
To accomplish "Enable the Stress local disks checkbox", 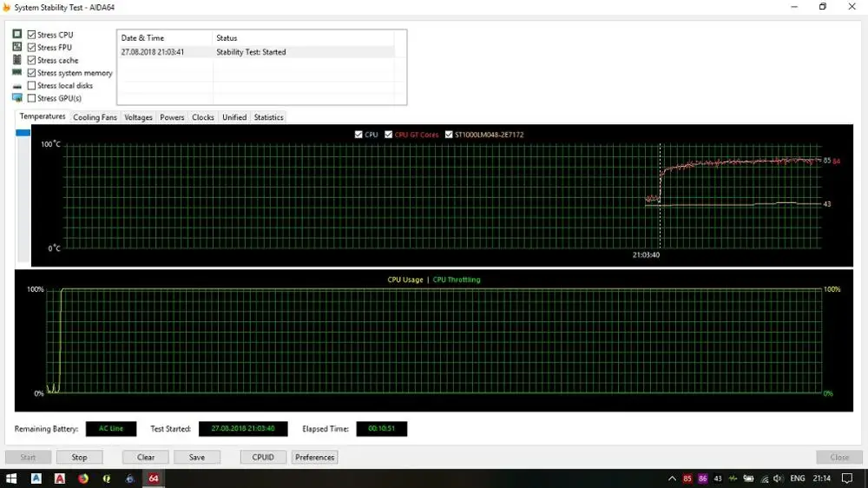I will [x=31, y=85].
